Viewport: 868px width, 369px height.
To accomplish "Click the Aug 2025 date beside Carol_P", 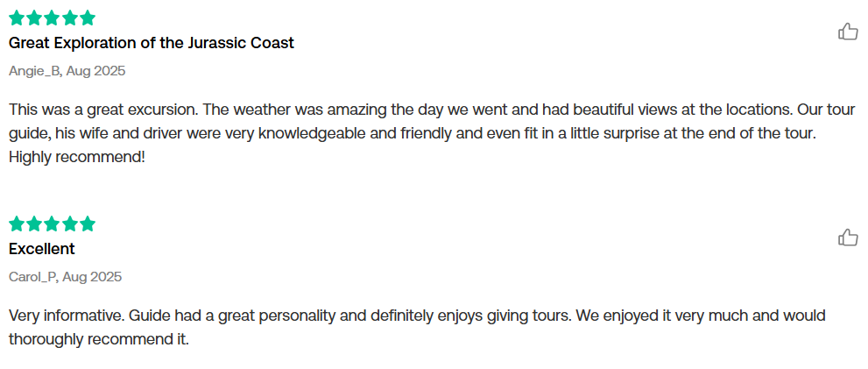I will point(92,276).
